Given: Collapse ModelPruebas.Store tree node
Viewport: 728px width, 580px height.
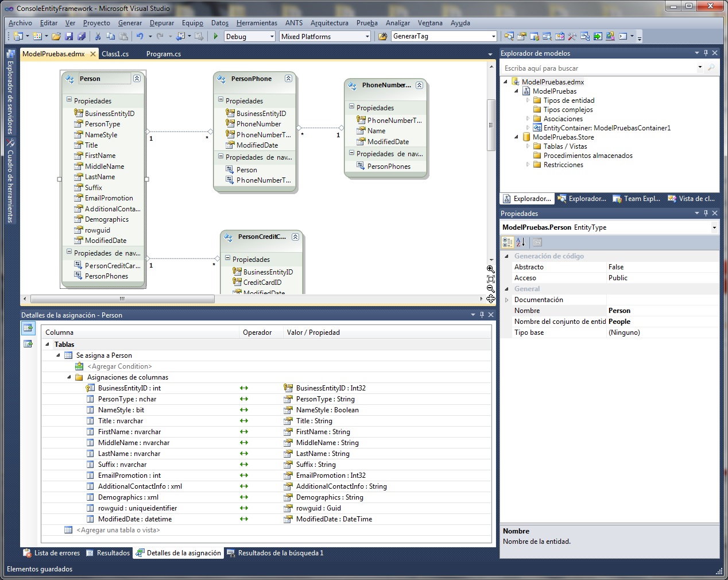Looking at the screenshot, I should tap(516, 137).
